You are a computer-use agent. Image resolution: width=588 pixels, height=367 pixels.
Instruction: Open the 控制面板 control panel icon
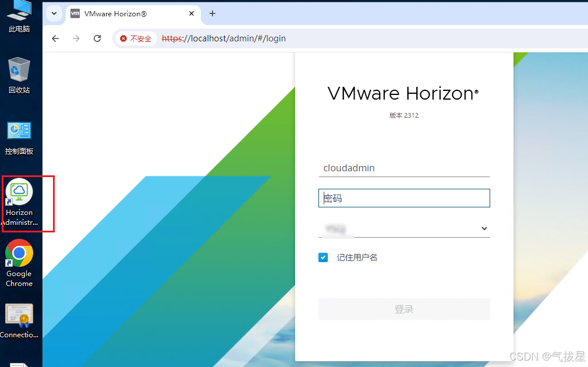tap(19, 137)
